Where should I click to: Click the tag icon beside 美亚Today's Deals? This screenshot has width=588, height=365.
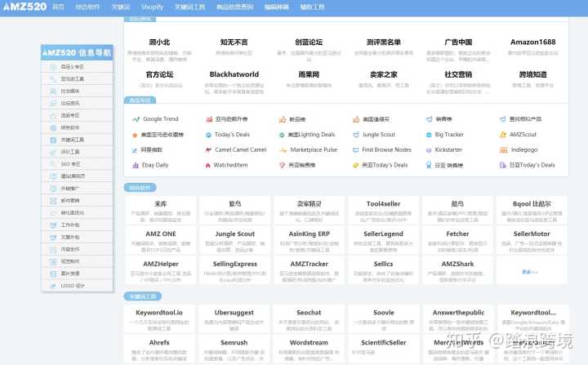click(355, 166)
